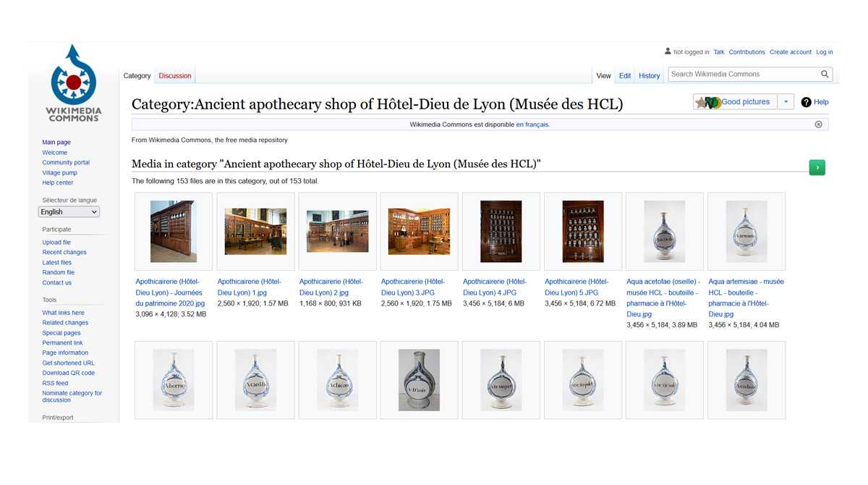
Task: Click the user icon beside Not logged in
Action: pyautogui.click(x=668, y=51)
